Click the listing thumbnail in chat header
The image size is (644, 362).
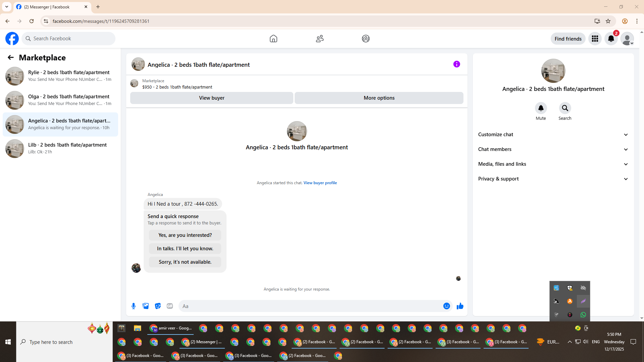click(138, 64)
